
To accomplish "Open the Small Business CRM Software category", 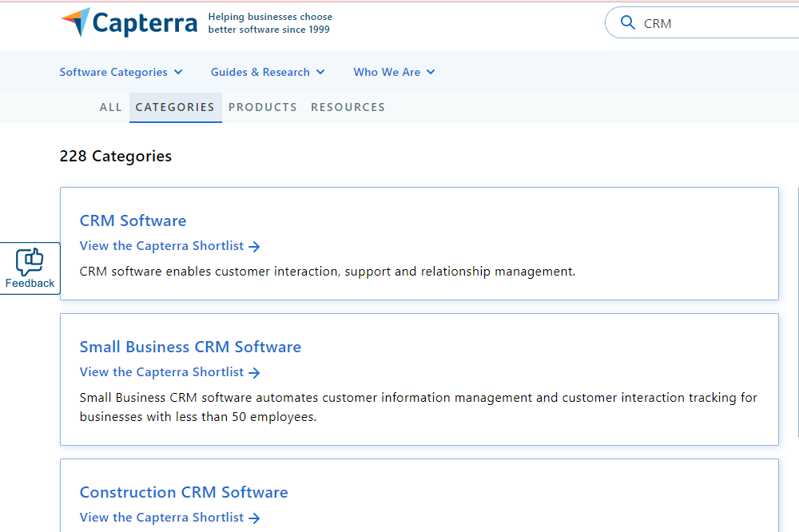I will pos(190,347).
